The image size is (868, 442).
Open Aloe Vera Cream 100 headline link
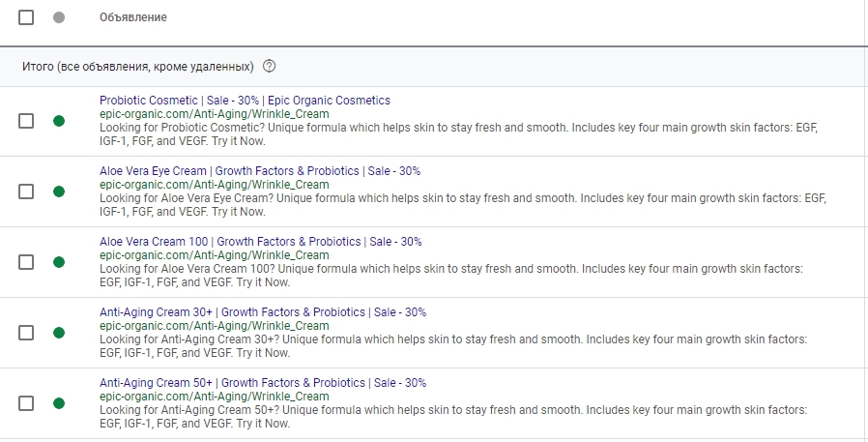[261, 242]
